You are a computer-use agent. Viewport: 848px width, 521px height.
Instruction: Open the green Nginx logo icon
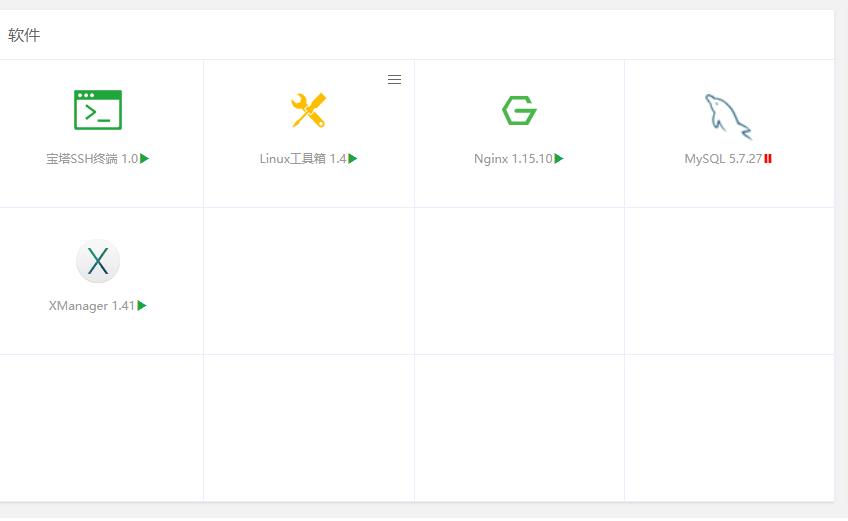click(x=519, y=110)
